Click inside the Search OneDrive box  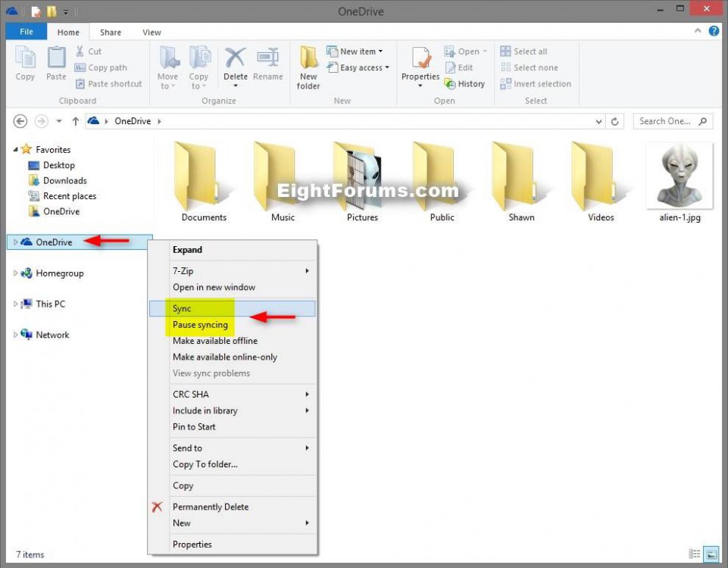point(667,121)
